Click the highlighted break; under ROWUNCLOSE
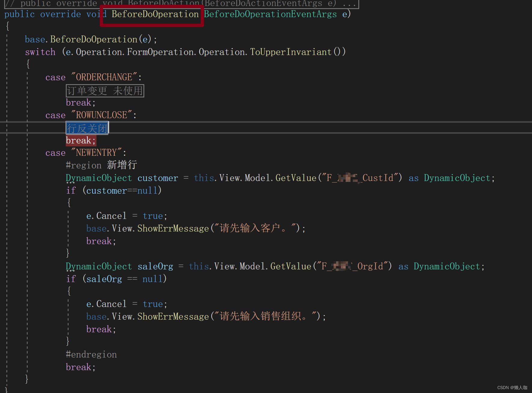Viewport: 532px width, 393px height. (81, 140)
